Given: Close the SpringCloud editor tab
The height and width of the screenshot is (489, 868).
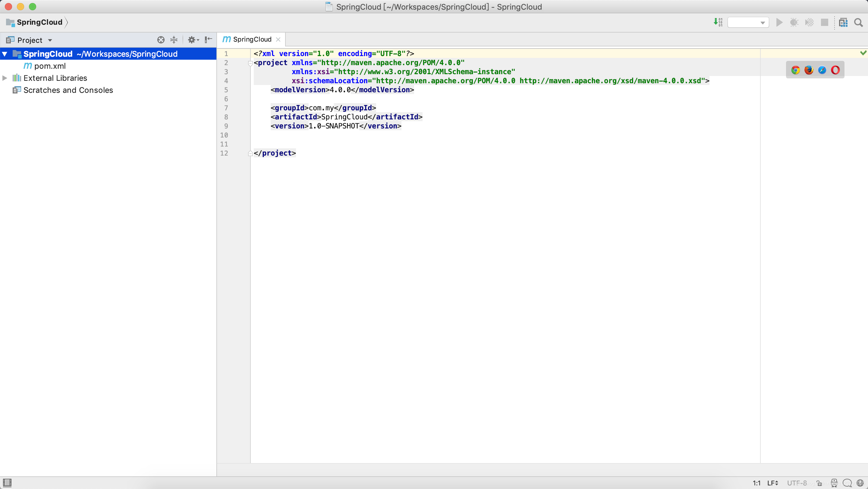Looking at the screenshot, I should click(278, 39).
